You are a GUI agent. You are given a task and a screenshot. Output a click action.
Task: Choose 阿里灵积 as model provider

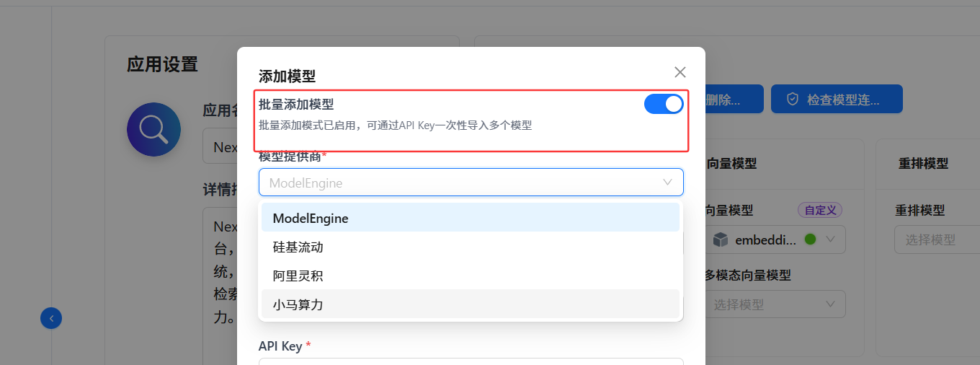[x=471, y=276]
